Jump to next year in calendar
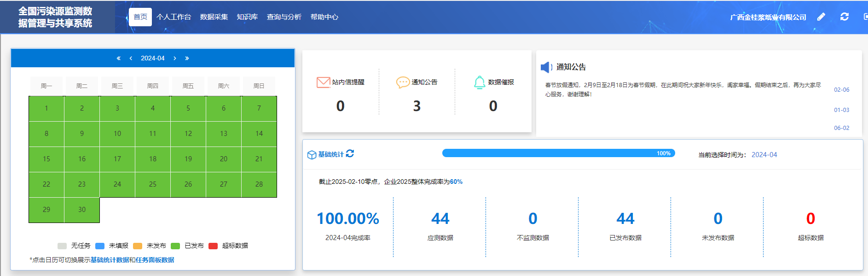This screenshot has height=276, width=868. (x=187, y=58)
